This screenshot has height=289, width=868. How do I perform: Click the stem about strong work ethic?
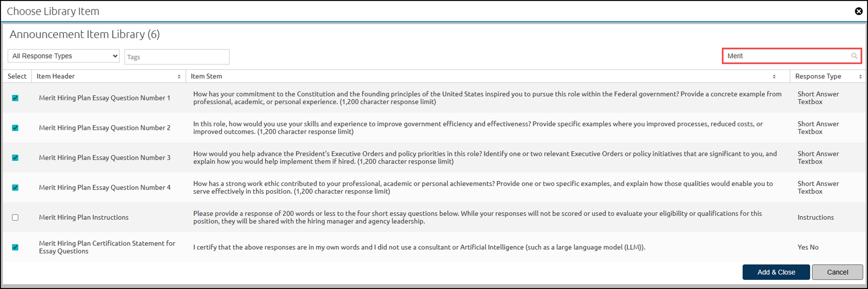483,187
